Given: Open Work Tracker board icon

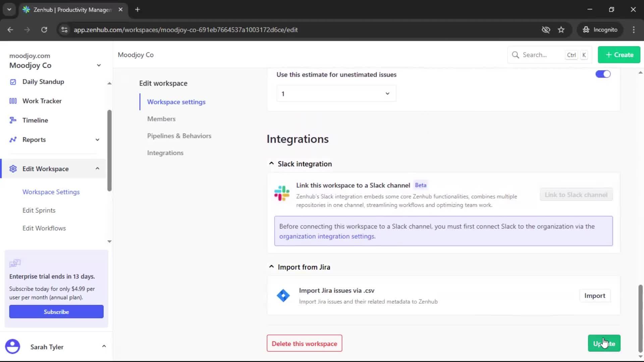Looking at the screenshot, I should tap(13, 101).
